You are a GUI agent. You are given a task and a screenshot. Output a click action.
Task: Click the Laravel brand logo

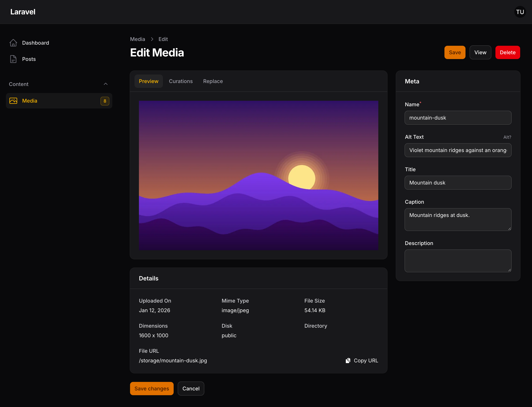(23, 12)
